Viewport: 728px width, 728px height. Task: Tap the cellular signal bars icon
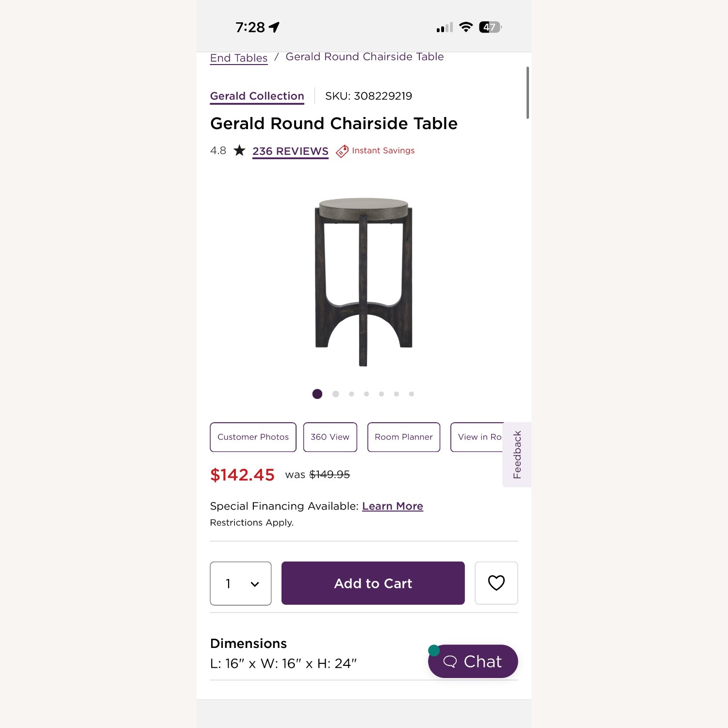coord(444,27)
